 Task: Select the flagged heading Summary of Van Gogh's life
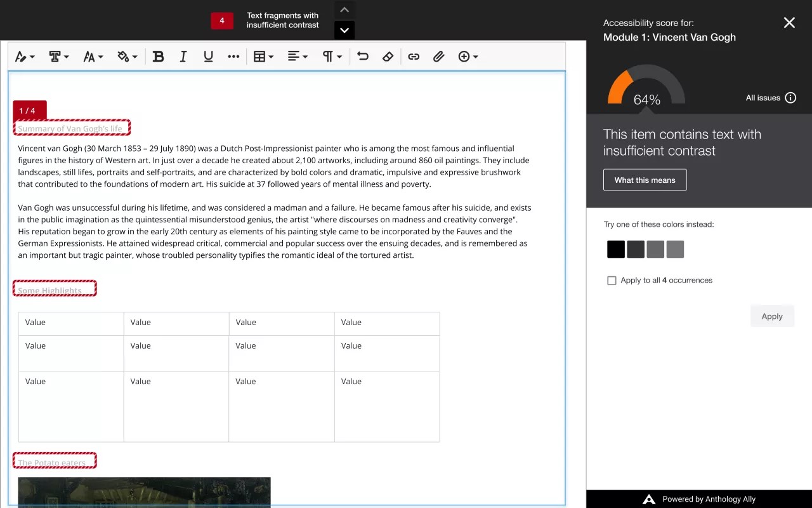click(x=72, y=128)
